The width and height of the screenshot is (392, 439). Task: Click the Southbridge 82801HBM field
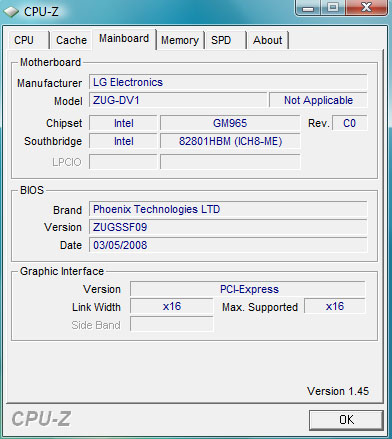tap(230, 141)
